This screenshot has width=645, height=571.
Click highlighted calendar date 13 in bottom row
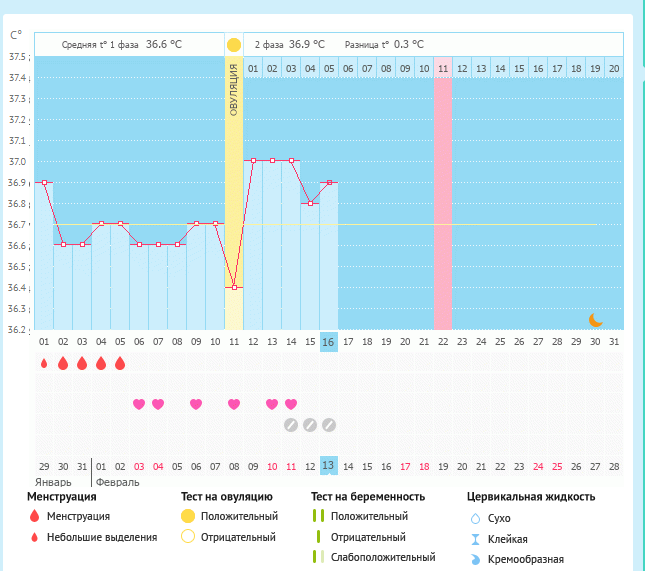[x=329, y=466]
